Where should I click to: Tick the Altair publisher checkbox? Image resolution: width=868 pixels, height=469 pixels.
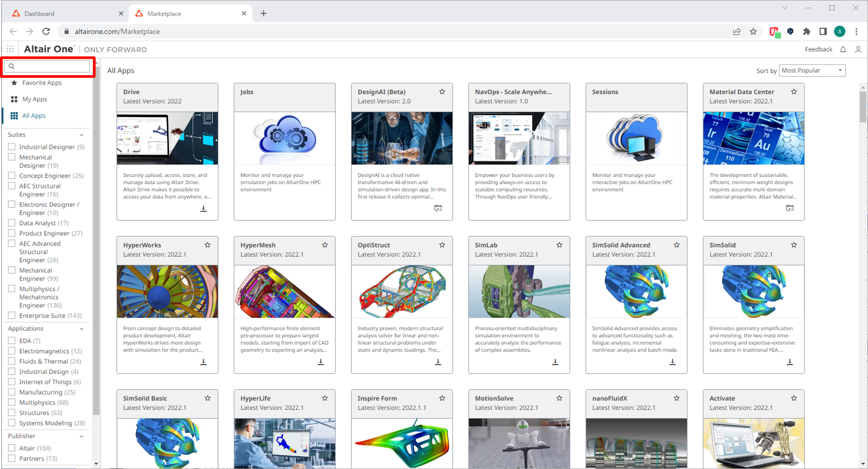[x=12, y=448]
